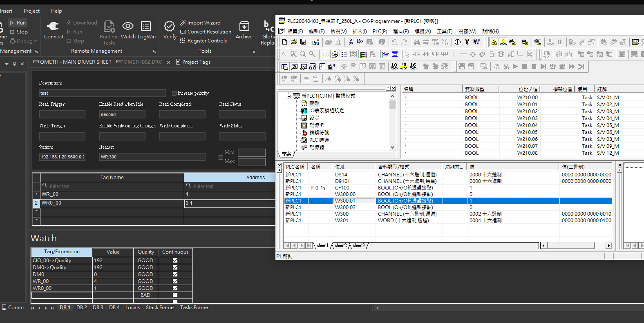Open the PLC(P) menu
Screen dimensions: 644x323
380,31
